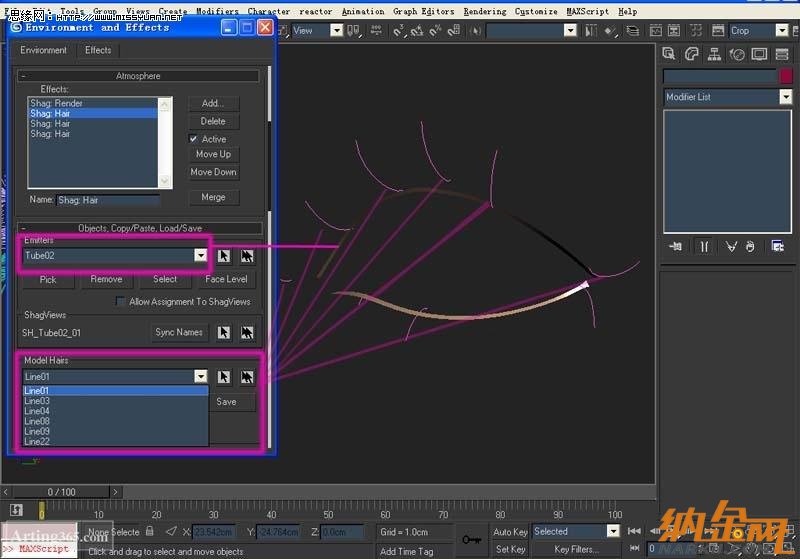The height and width of the screenshot is (559, 800).
Task: Open the Utilities command panel tab
Action: tap(782, 54)
